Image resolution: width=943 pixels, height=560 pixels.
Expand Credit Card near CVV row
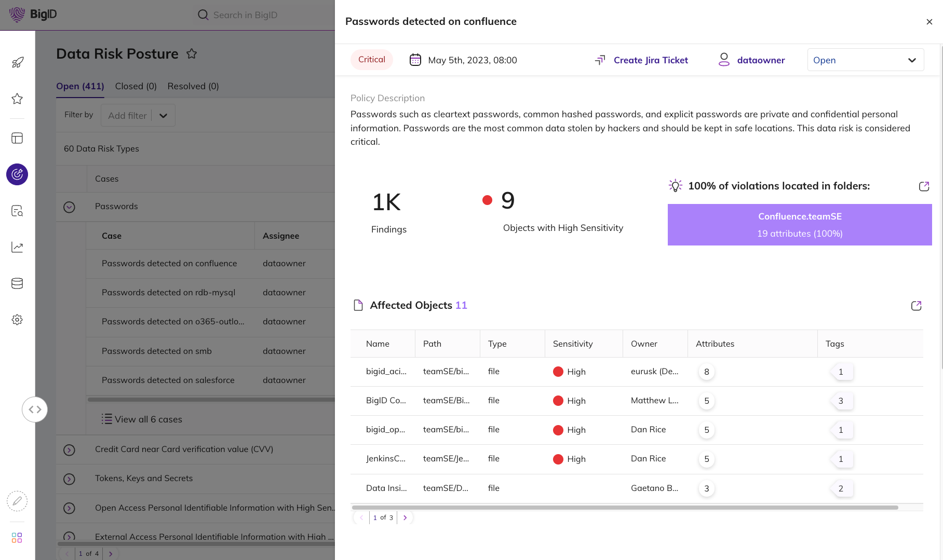pyautogui.click(x=69, y=450)
